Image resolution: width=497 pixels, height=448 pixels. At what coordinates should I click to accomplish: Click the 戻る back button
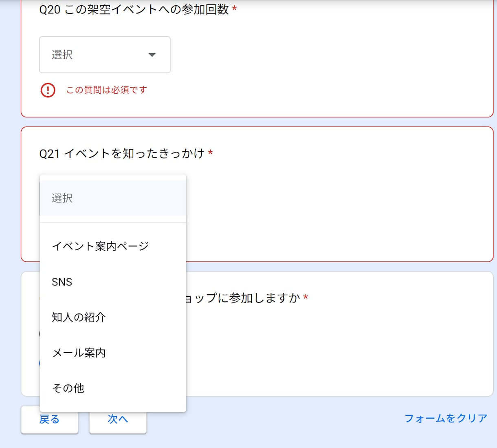49,419
